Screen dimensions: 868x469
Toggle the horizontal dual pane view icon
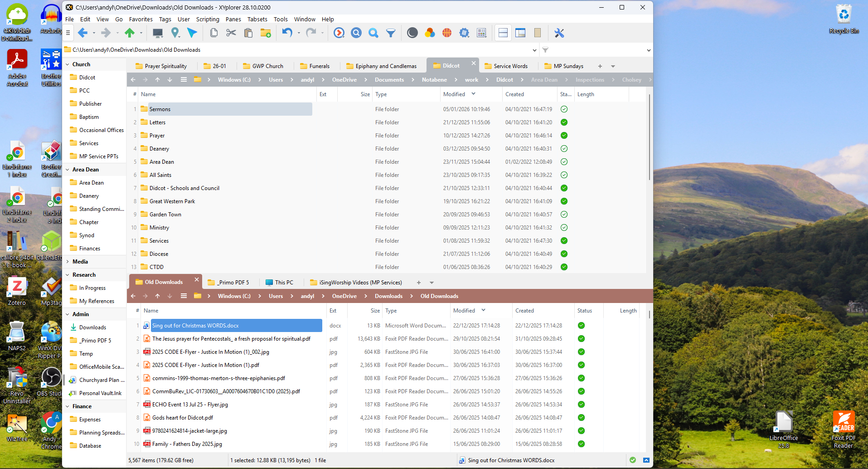point(502,33)
